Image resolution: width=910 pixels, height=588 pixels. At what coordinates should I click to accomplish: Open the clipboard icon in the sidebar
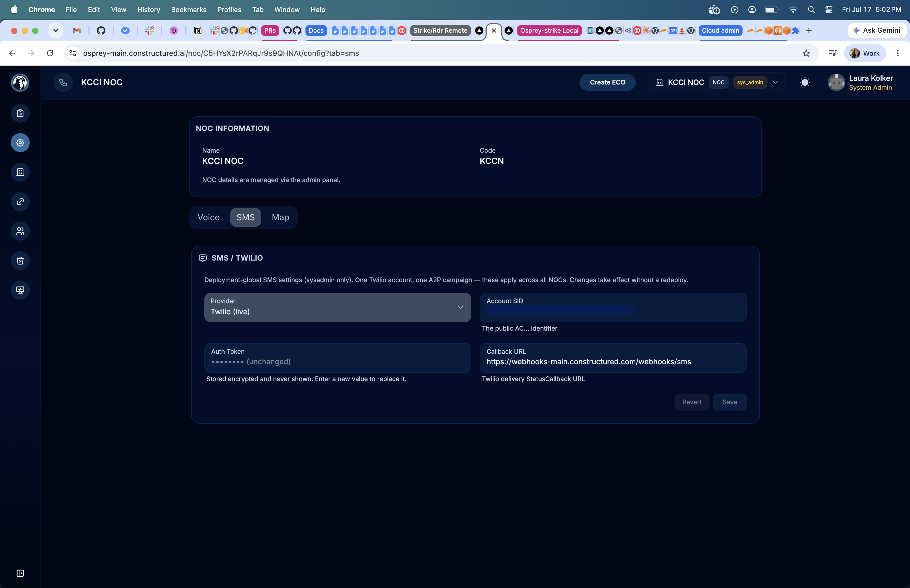click(x=20, y=113)
